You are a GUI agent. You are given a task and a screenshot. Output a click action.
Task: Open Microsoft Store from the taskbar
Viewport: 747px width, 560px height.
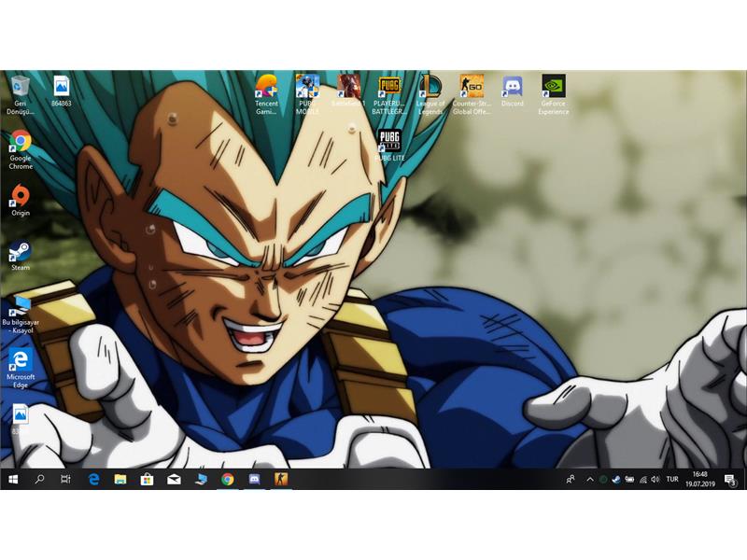(x=148, y=480)
